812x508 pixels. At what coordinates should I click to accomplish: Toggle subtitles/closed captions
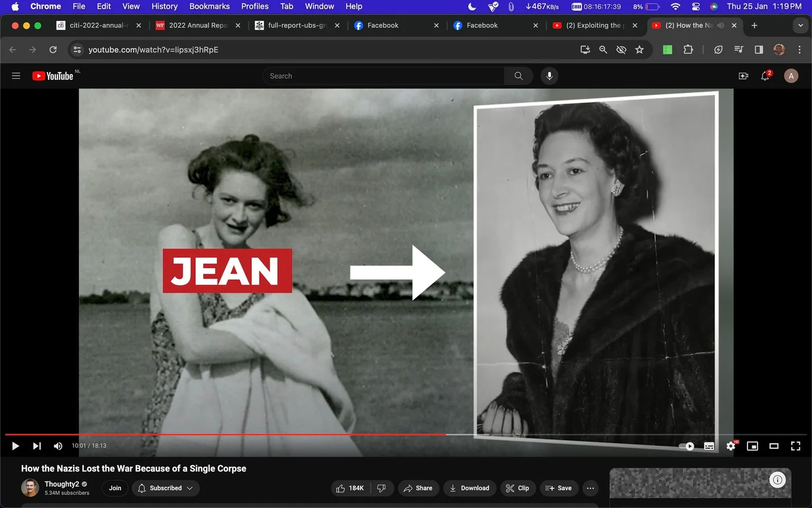coord(709,446)
